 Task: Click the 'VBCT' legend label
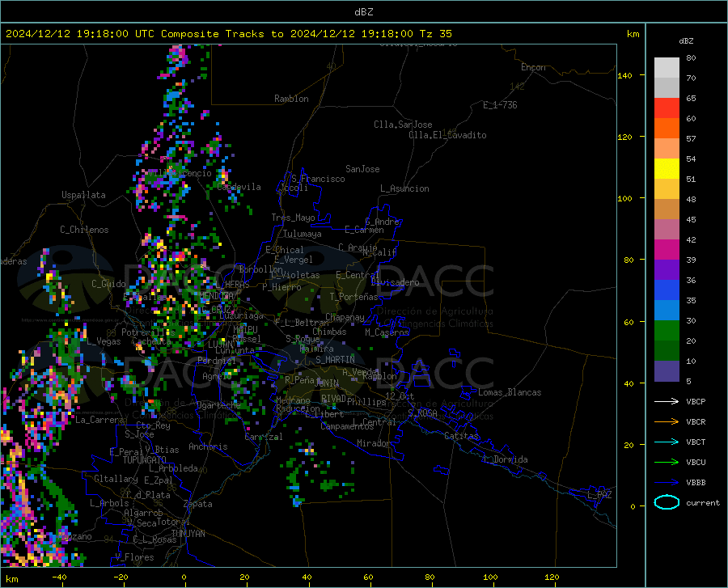(x=696, y=442)
